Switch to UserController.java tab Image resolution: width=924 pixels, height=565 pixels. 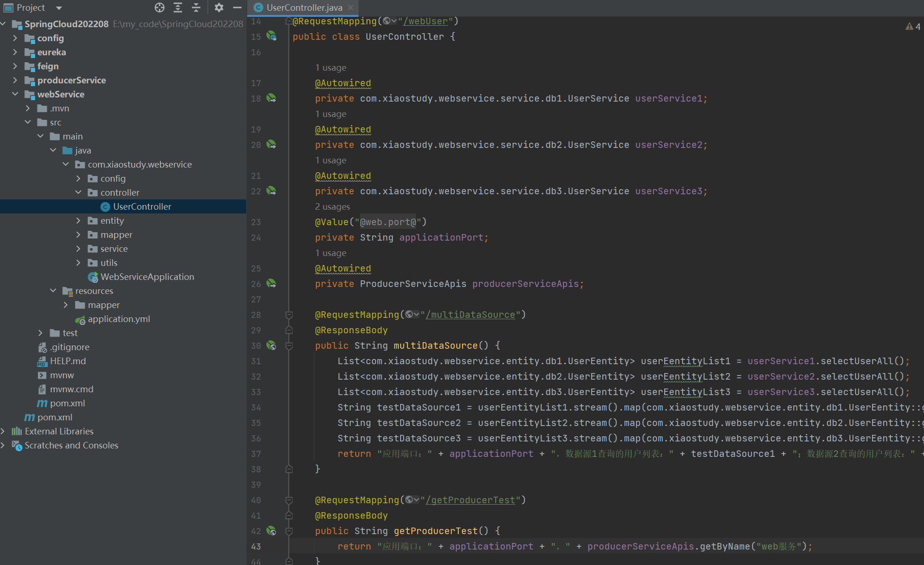(304, 7)
